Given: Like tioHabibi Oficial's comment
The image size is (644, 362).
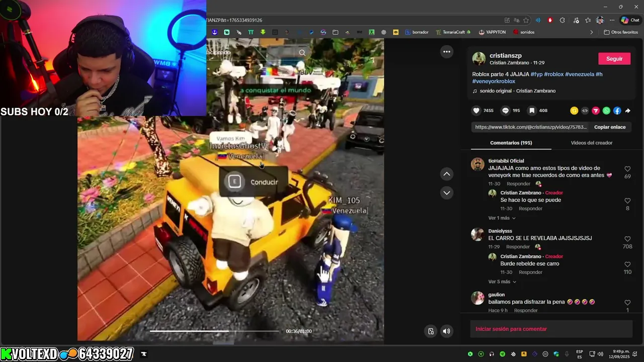Looking at the screenshot, I should 627,169.
